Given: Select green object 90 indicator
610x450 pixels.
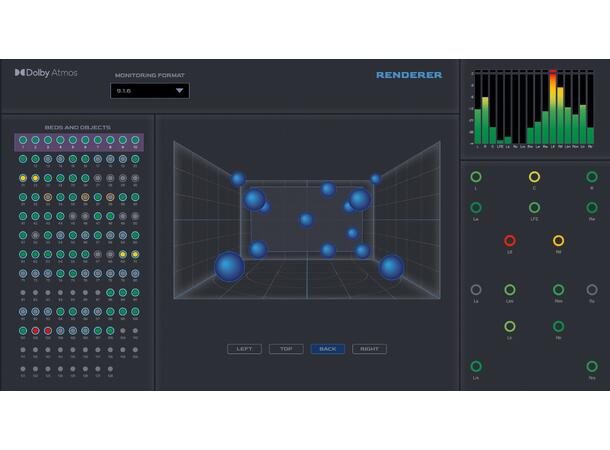Looking at the screenshot, I should click(135, 292).
